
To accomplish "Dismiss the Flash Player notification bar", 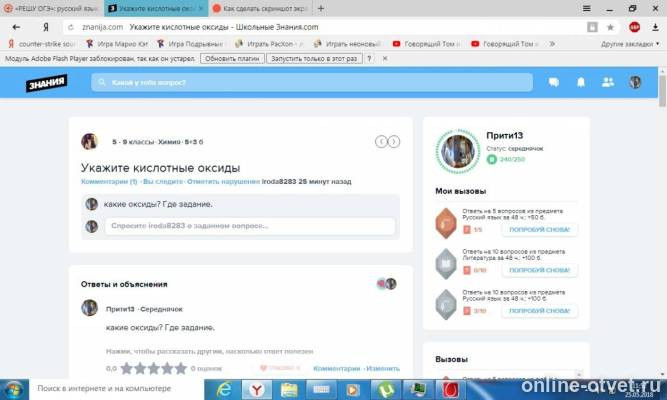I will [385, 59].
